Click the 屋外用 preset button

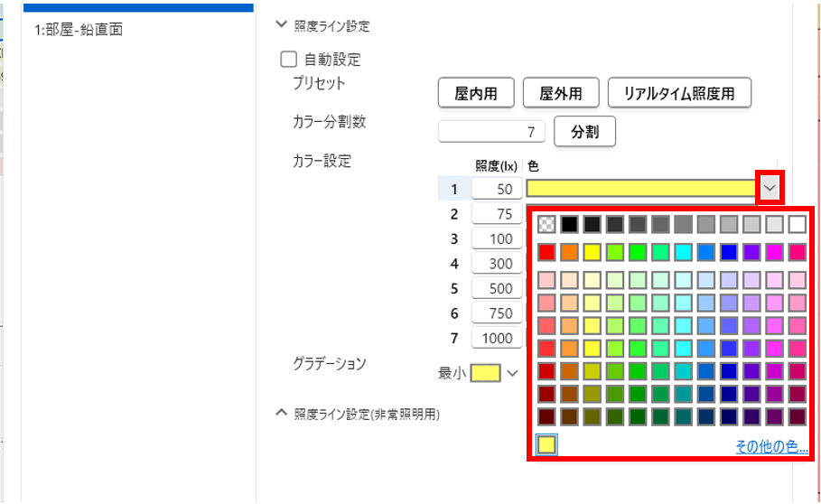click(x=560, y=93)
